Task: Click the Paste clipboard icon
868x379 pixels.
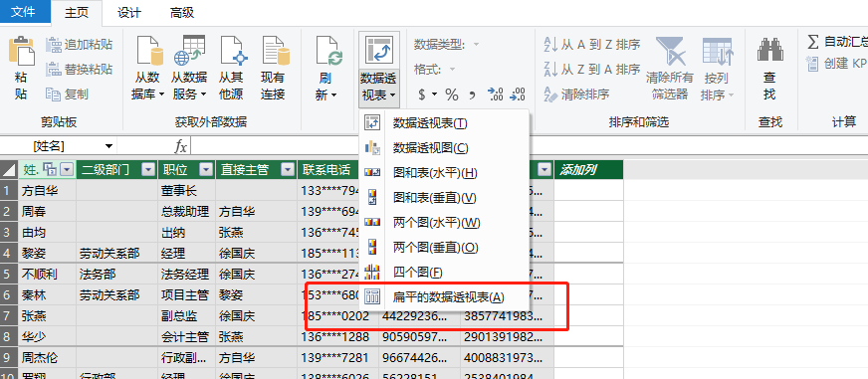Action: (x=21, y=51)
